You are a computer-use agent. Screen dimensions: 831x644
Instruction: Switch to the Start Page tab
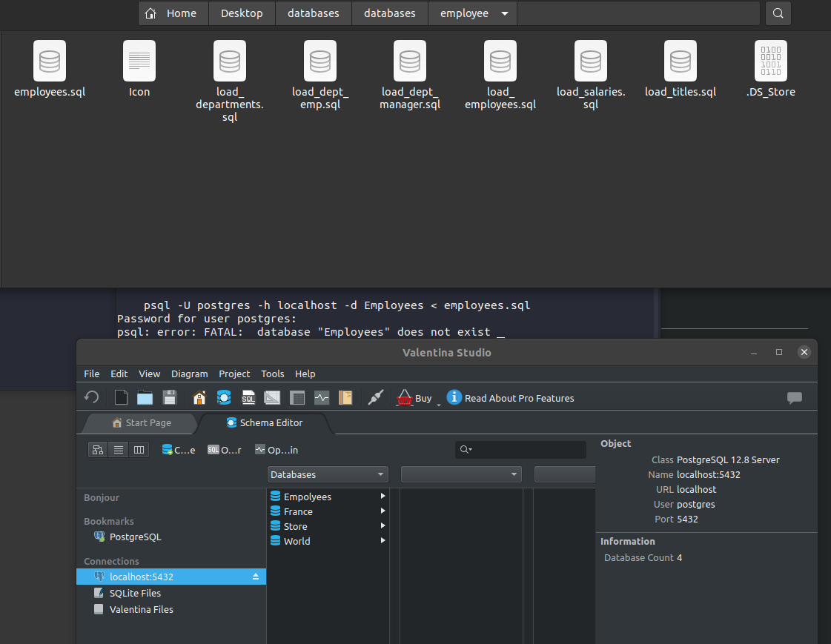[x=142, y=422]
